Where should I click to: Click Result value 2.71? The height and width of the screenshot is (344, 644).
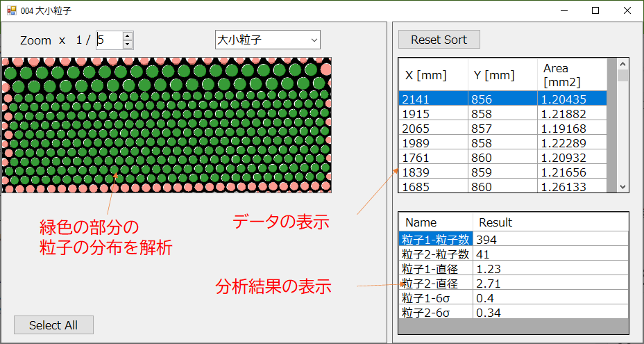(x=550, y=282)
